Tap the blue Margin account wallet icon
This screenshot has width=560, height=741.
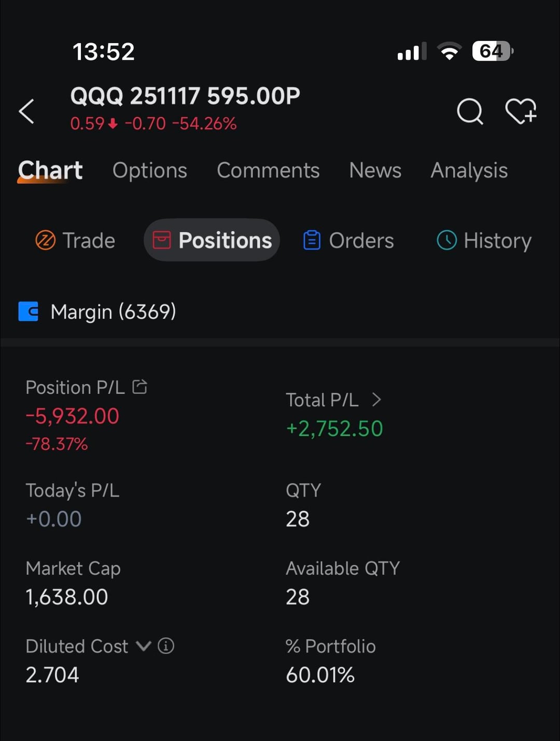(29, 311)
